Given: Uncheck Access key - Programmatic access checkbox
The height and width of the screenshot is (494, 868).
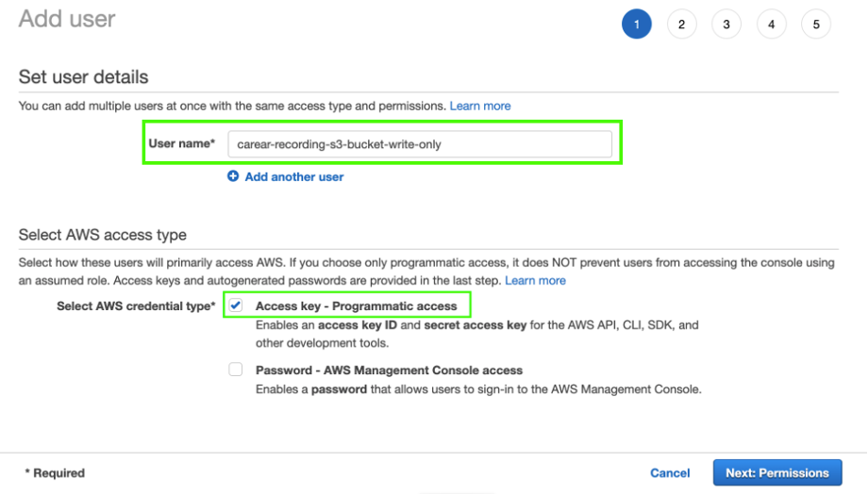Looking at the screenshot, I should [x=236, y=305].
